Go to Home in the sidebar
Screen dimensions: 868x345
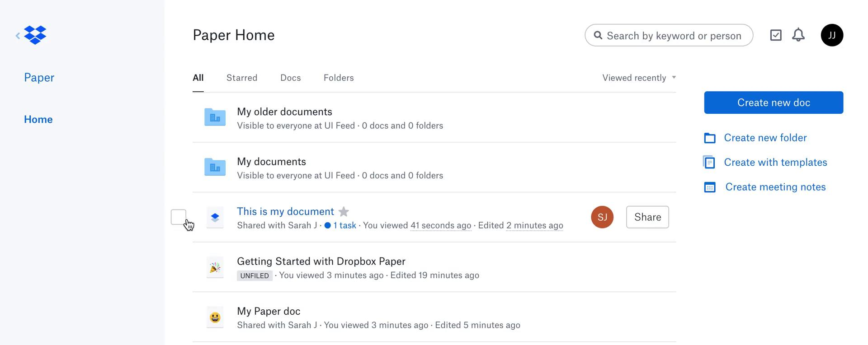[38, 119]
